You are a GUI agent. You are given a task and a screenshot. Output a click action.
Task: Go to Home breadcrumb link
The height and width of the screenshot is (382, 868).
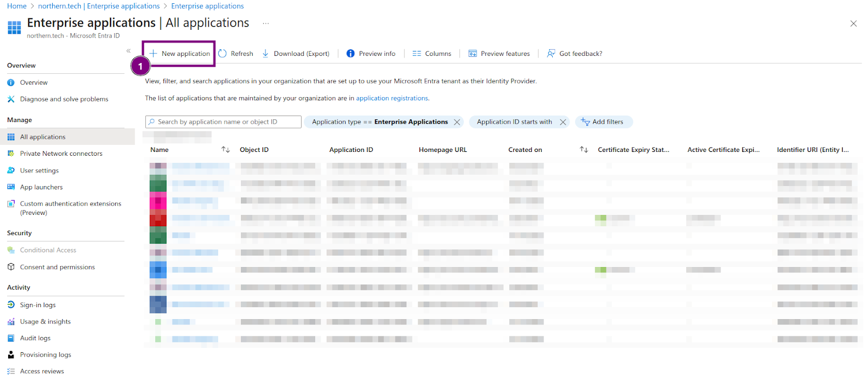coord(16,6)
